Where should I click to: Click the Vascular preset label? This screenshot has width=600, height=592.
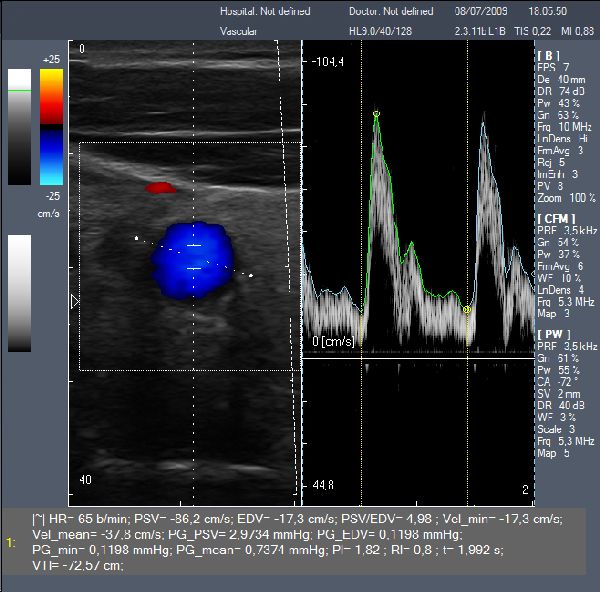pyautogui.click(x=240, y=31)
